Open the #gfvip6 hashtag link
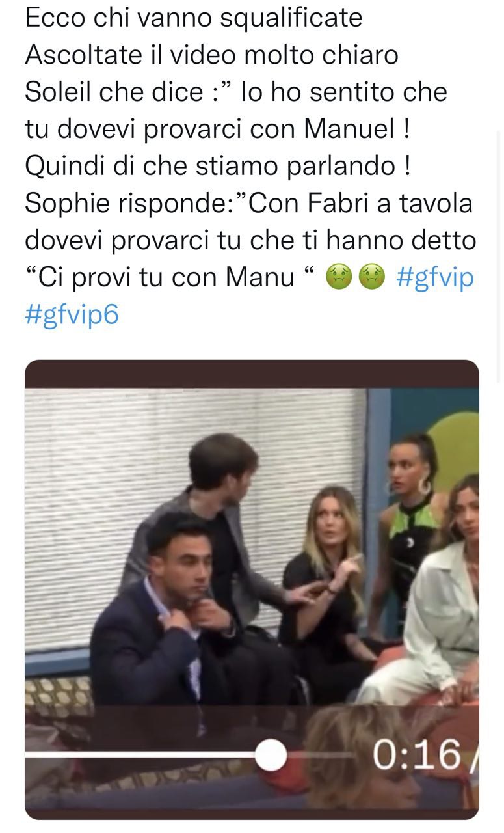This screenshot has width=504, height=833. tap(72, 316)
